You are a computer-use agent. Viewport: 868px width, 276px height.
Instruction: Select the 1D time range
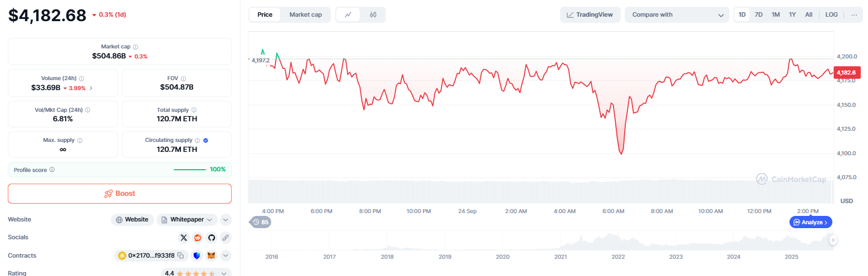pyautogui.click(x=742, y=14)
